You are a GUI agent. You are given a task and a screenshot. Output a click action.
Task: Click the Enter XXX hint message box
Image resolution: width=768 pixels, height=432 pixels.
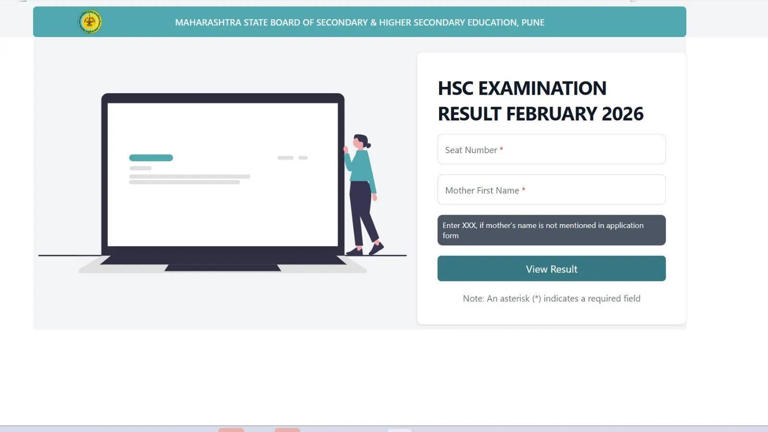point(552,230)
